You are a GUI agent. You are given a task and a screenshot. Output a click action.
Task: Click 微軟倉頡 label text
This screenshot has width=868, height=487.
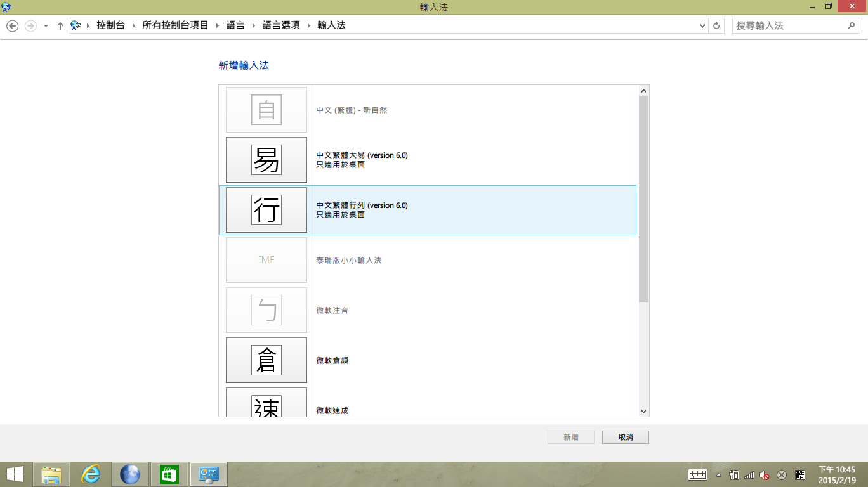pyautogui.click(x=332, y=361)
